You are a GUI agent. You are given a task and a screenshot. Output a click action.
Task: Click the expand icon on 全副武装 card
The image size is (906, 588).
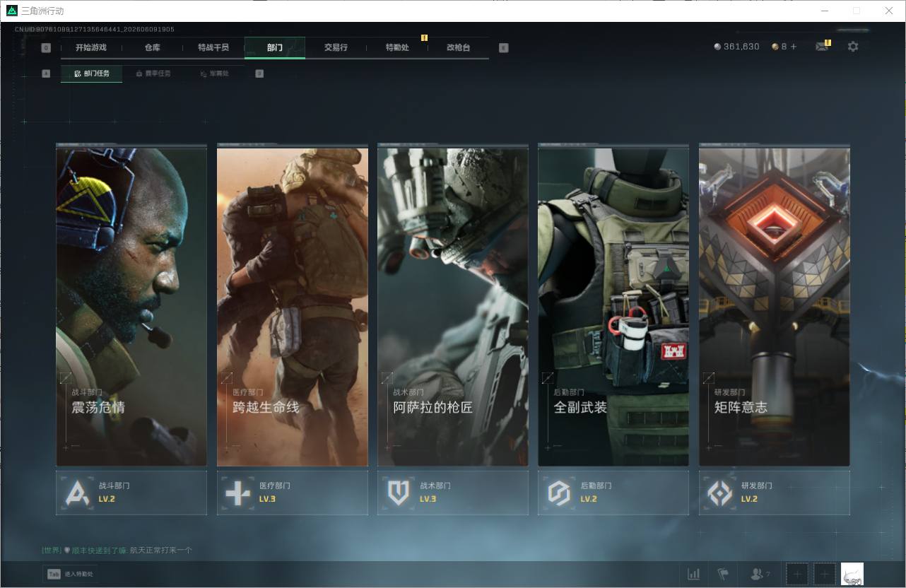click(x=548, y=378)
